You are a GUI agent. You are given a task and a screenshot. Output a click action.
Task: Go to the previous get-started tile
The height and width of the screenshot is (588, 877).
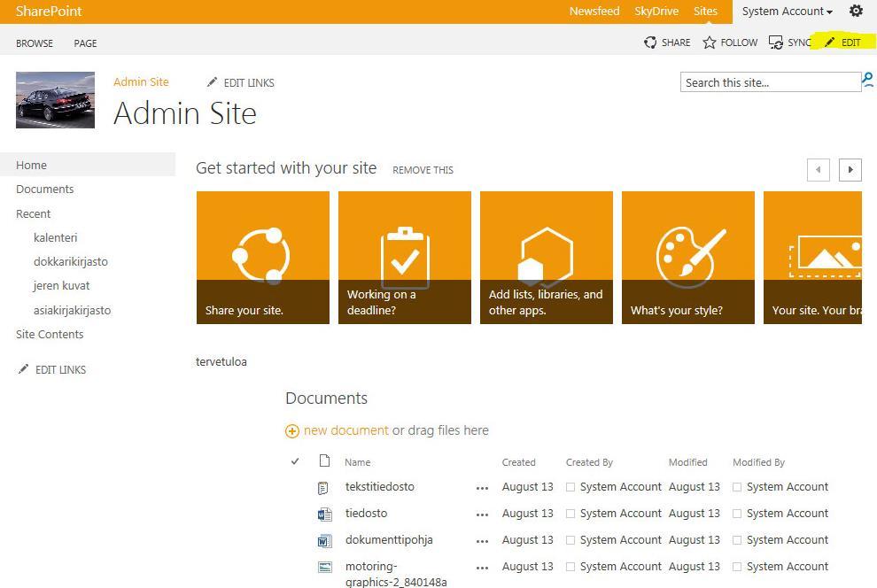[x=819, y=169]
